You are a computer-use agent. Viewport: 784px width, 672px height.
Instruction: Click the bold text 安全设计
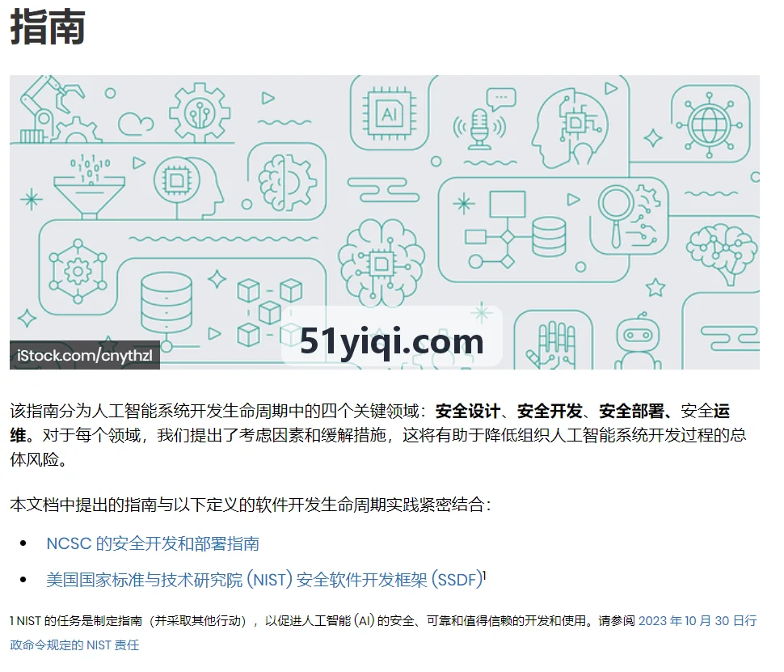pyautogui.click(x=467, y=411)
